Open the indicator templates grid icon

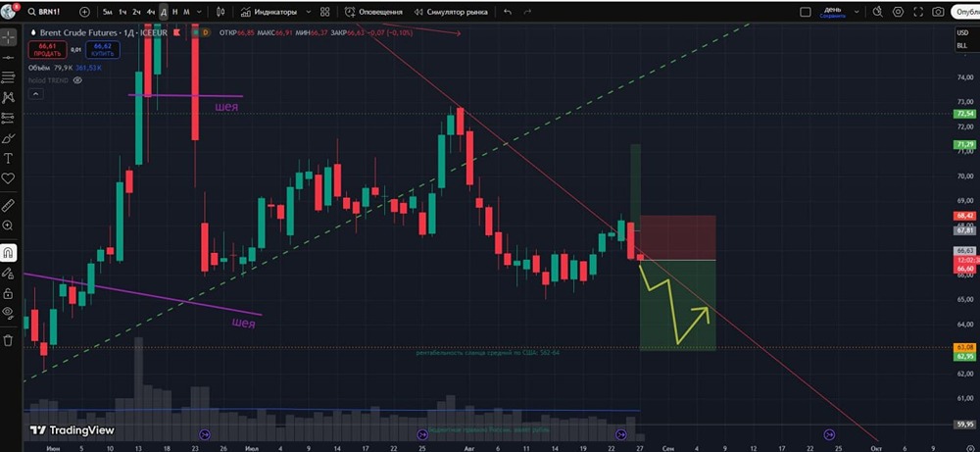pyautogui.click(x=325, y=12)
